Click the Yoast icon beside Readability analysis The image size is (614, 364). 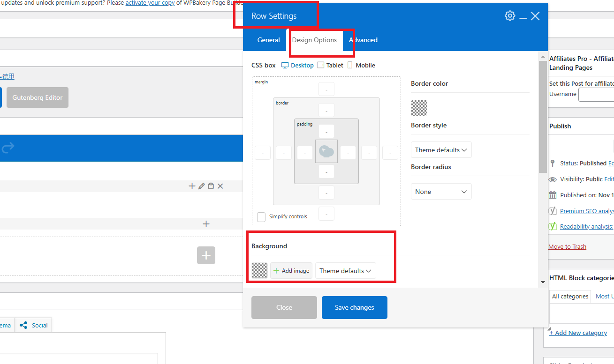[x=553, y=226]
